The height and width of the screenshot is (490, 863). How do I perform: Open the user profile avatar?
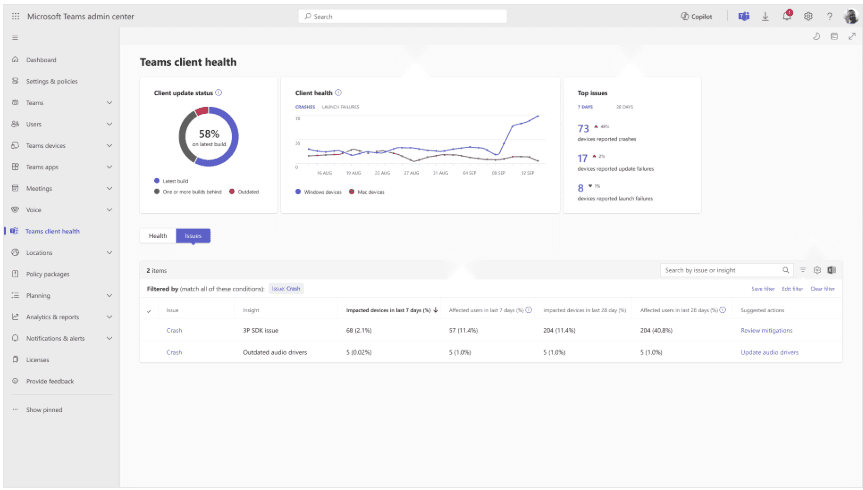coord(850,17)
